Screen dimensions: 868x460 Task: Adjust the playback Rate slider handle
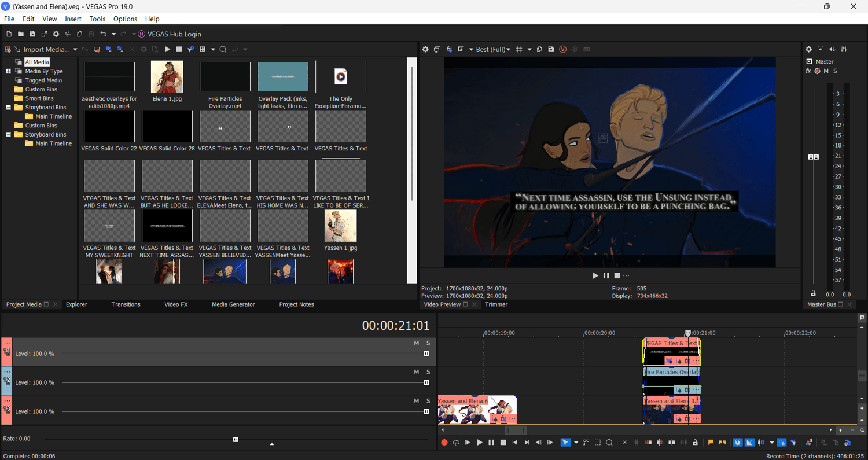point(236,439)
